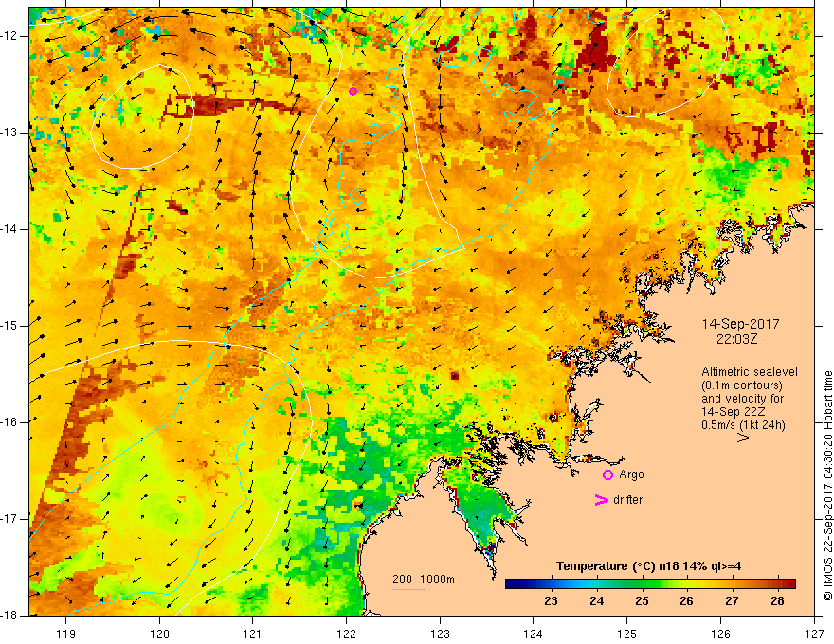Screen dimensions: 834x644
Task: Click the colorbar value '24'
Action: pos(597,601)
